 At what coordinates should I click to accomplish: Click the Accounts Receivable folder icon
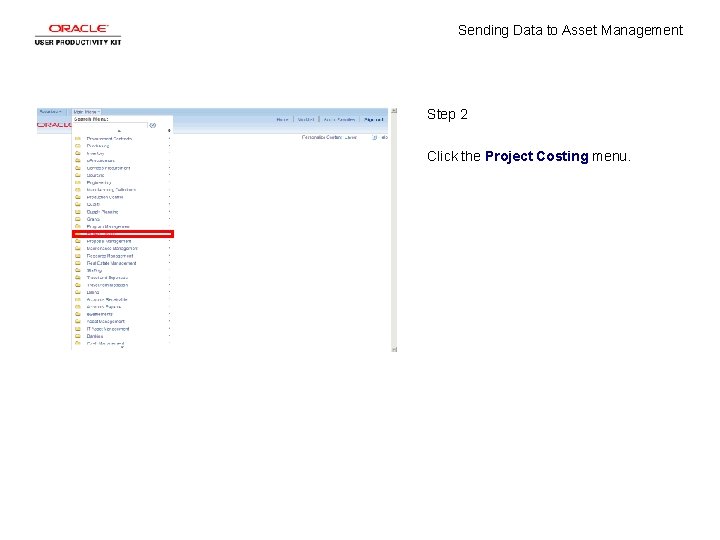(x=78, y=299)
